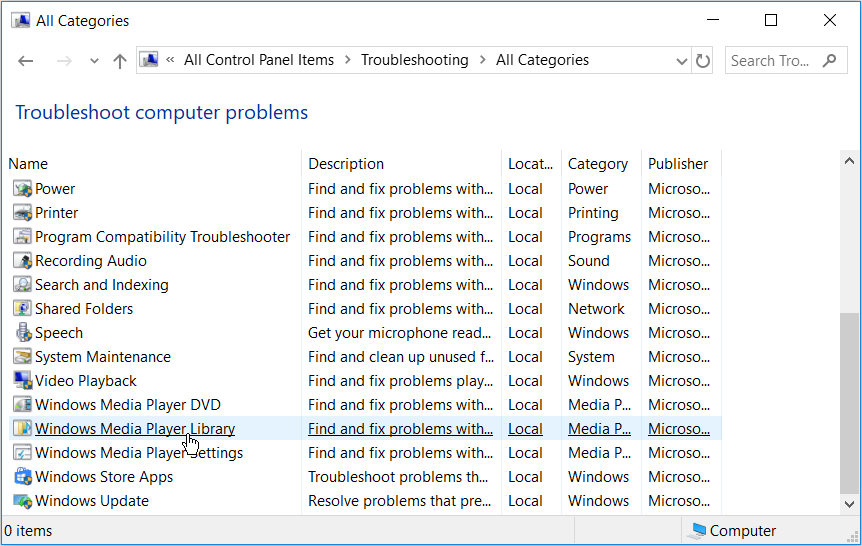Click the Speech microphone icon

click(22, 332)
